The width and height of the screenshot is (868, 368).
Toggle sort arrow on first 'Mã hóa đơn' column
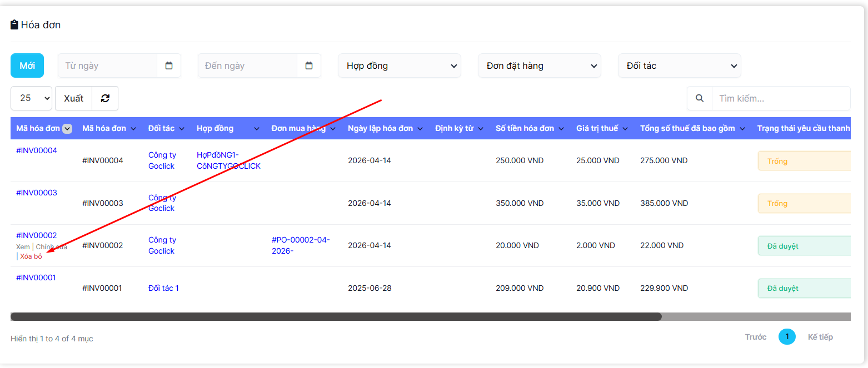[x=67, y=129]
